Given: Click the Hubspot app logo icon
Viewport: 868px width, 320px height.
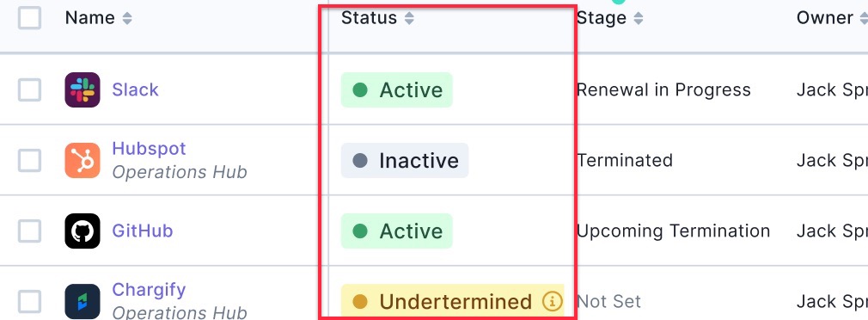Looking at the screenshot, I should click(x=83, y=161).
